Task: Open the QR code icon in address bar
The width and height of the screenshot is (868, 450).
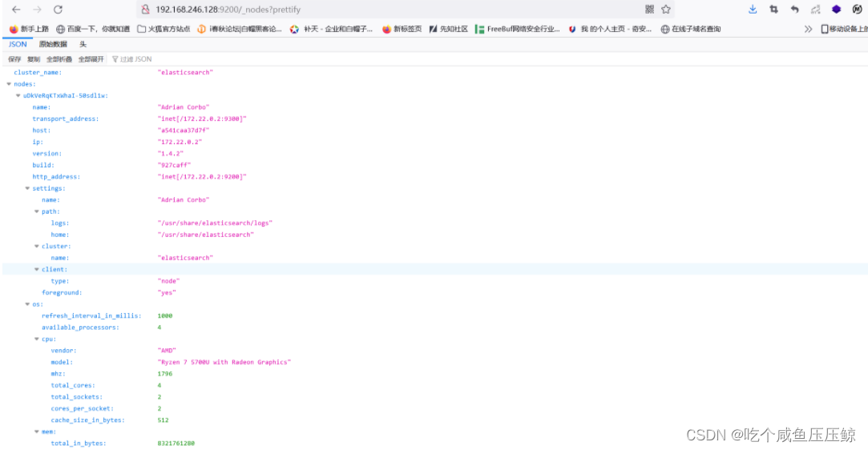Action: pos(649,10)
